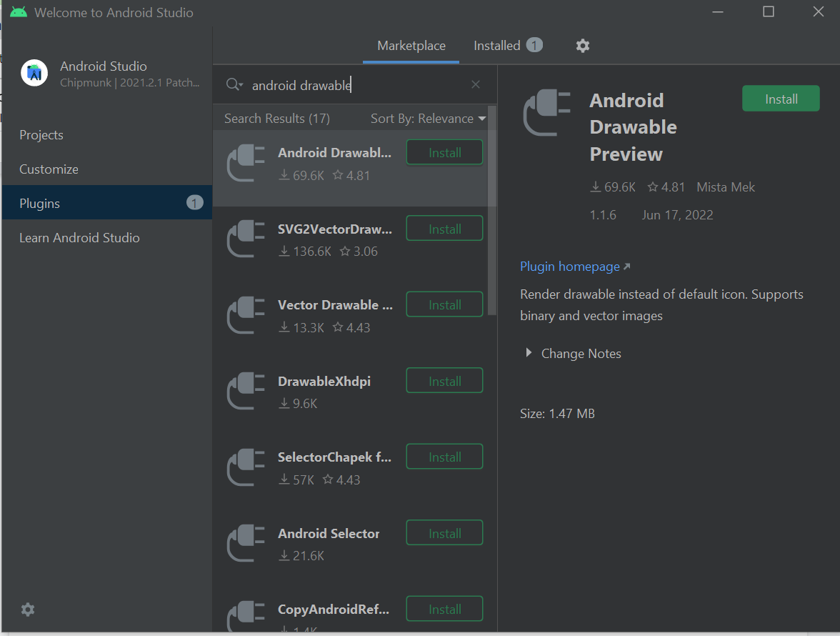840x636 pixels.
Task: Install plugin from the details panel
Action: click(781, 99)
